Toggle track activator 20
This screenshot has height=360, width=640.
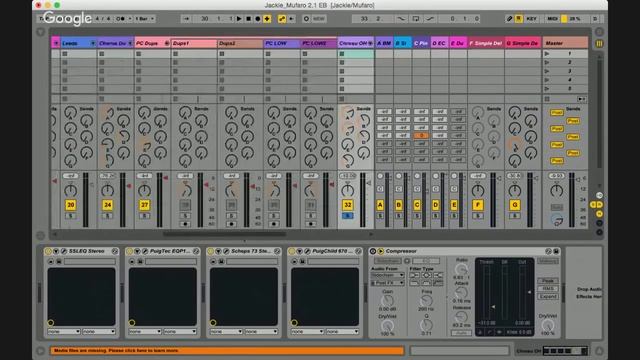71,205
